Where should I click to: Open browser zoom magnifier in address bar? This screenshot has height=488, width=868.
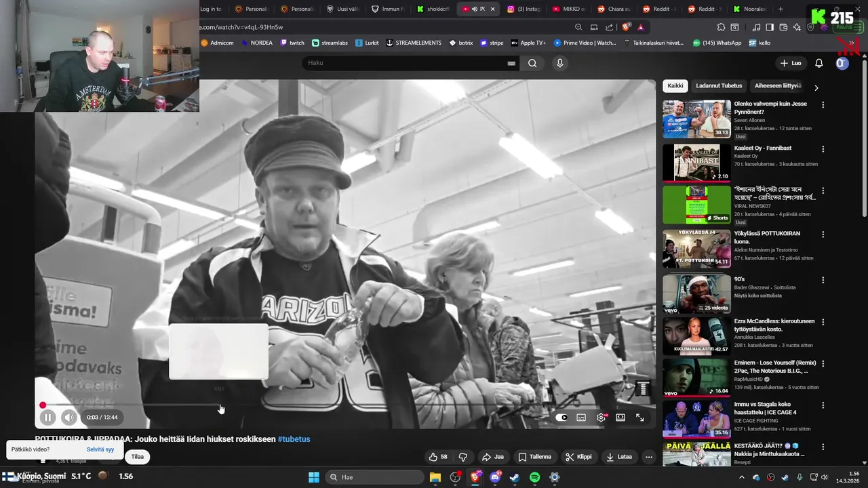[578, 27]
